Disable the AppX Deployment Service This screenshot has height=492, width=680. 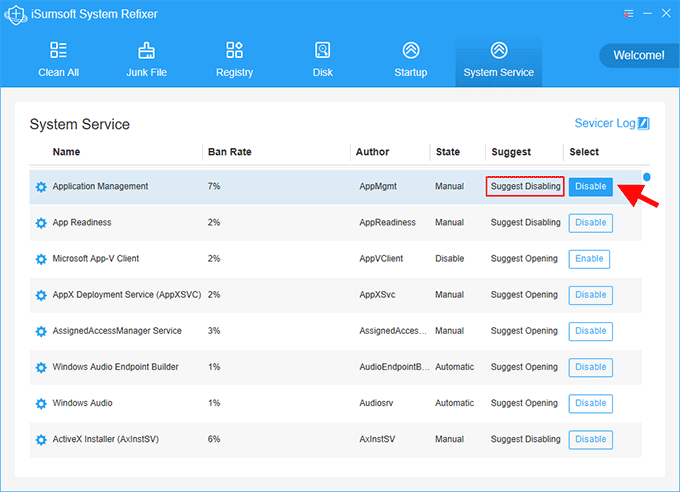[591, 295]
